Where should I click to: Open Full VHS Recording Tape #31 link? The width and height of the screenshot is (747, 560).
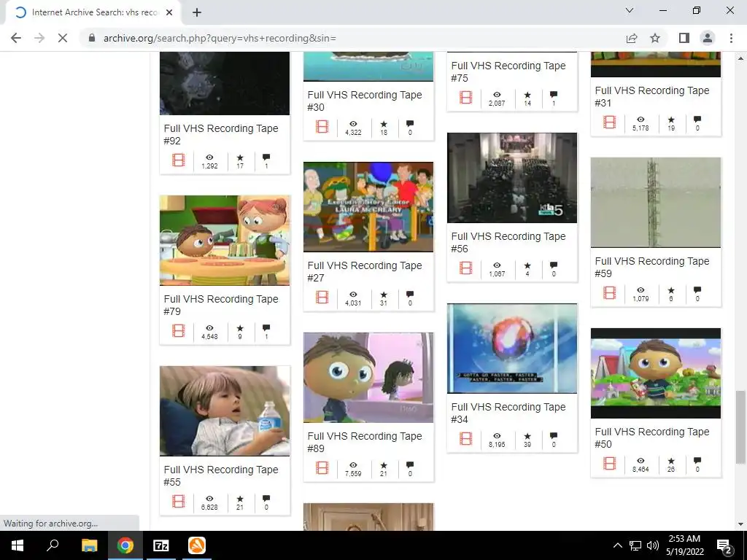(x=651, y=97)
